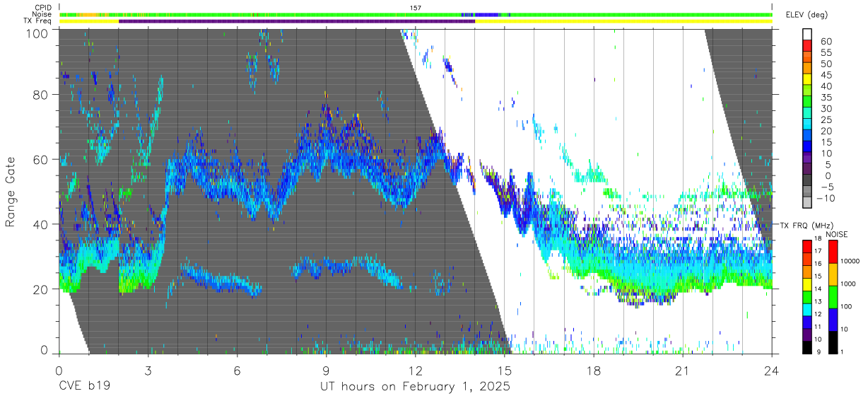Click the purple segment of the TX Freq bar
The width and height of the screenshot is (868, 401).
click(297, 21)
